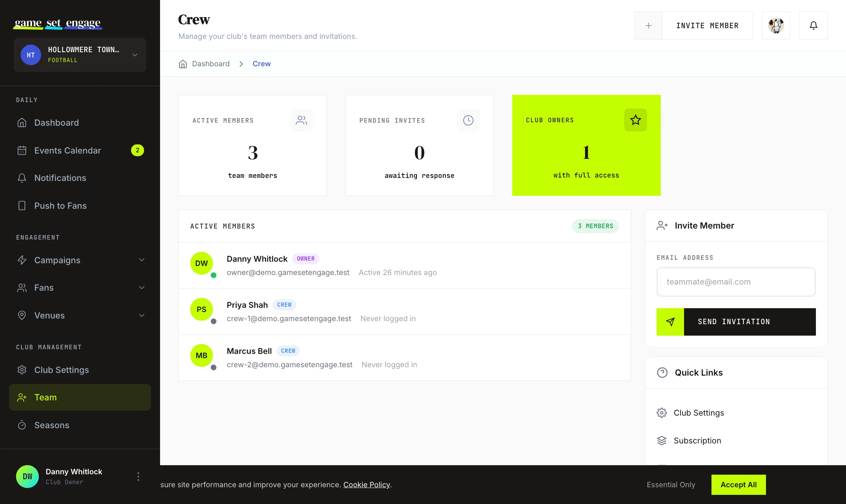
Task: Click Marcus Bell's Crew role badge
Action: (x=288, y=351)
